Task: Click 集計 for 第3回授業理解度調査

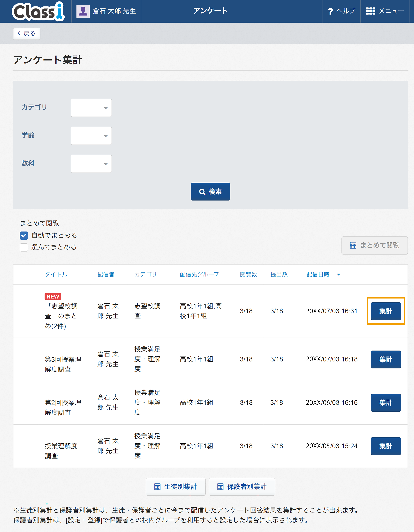Action: [386, 359]
